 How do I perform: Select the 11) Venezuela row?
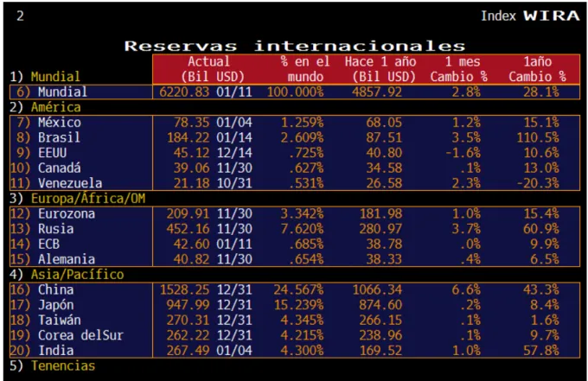294,183
